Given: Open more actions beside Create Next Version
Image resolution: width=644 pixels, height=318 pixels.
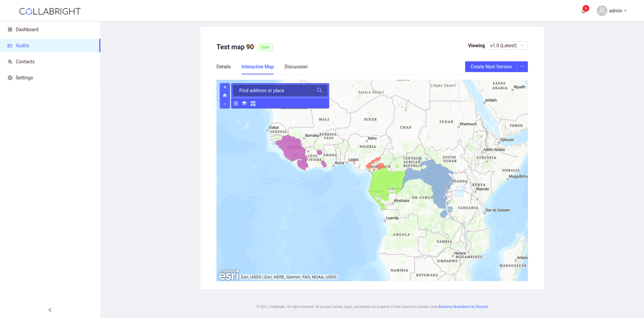Looking at the screenshot, I should coord(523,67).
